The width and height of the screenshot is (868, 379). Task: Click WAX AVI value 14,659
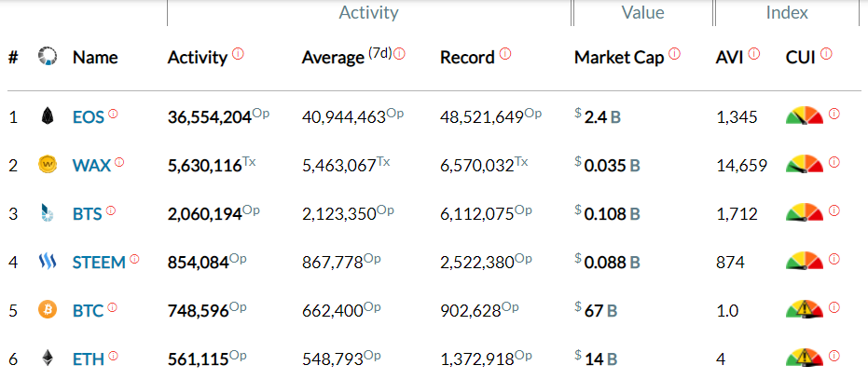point(741,166)
